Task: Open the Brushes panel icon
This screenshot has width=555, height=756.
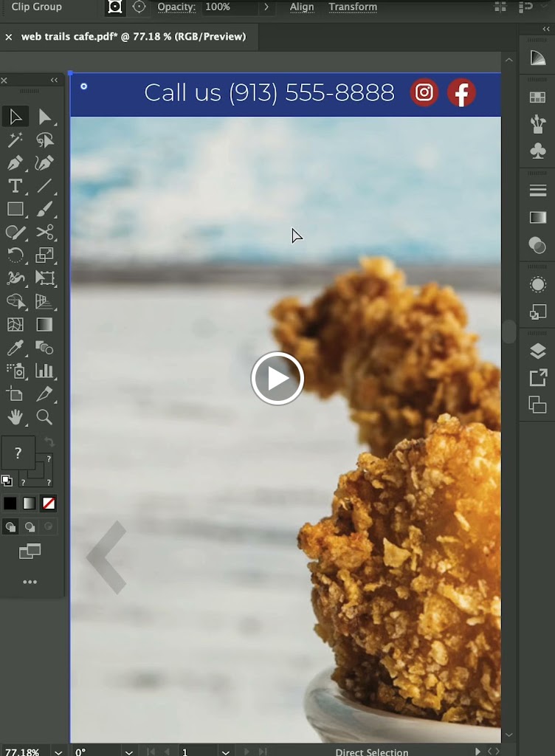Action: pyautogui.click(x=537, y=124)
